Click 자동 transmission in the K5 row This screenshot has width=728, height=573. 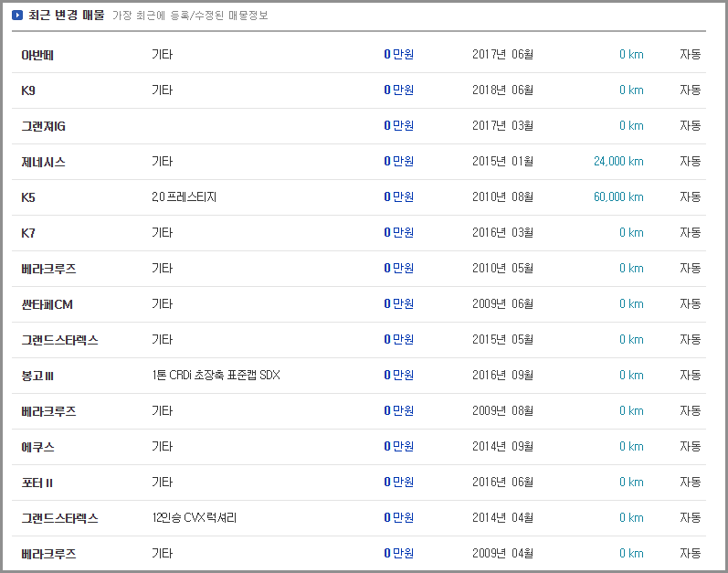coord(691,196)
